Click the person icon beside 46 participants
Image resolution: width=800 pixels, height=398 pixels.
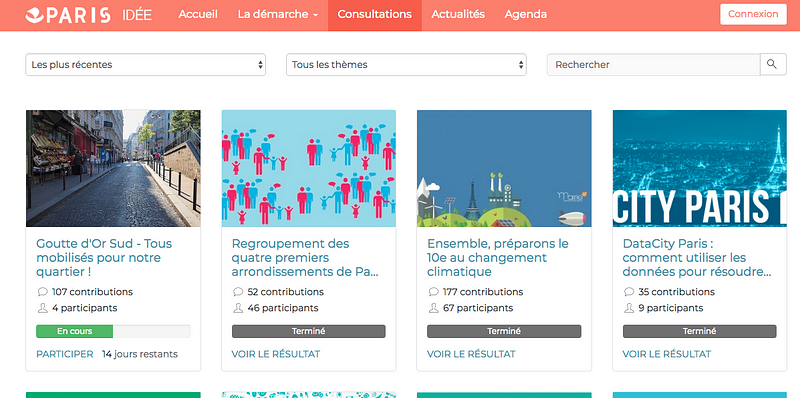[238, 308]
